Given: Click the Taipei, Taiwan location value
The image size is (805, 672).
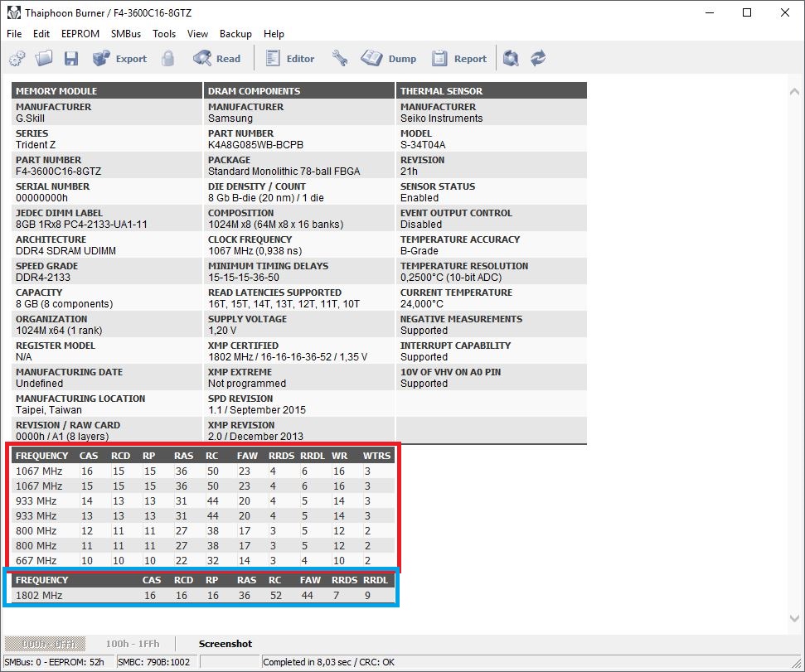Looking at the screenshot, I should pyautogui.click(x=49, y=410).
